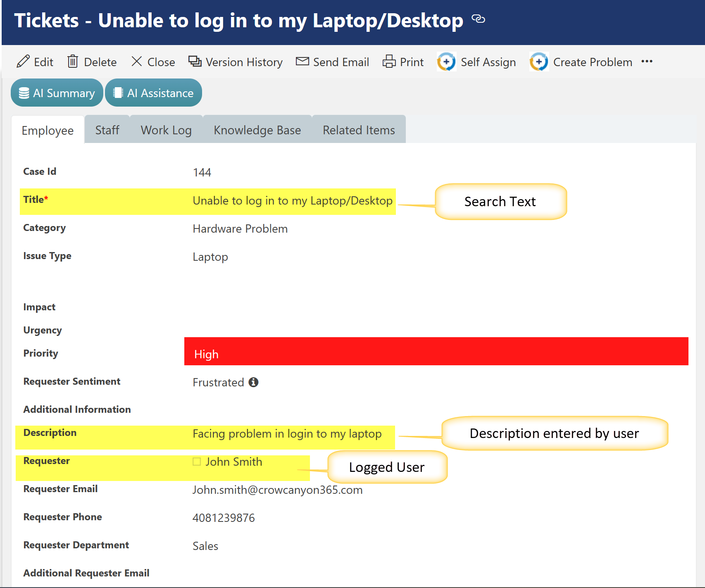Click the Self Assign circular icon
This screenshot has width=705, height=588.
pyautogui.click(x=447, y=62)
